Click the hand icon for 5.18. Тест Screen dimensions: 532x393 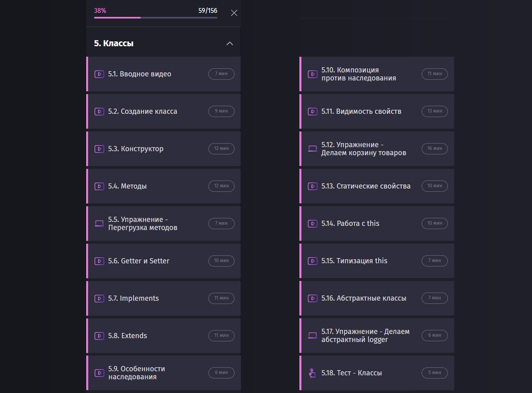(x=312, y=373)
